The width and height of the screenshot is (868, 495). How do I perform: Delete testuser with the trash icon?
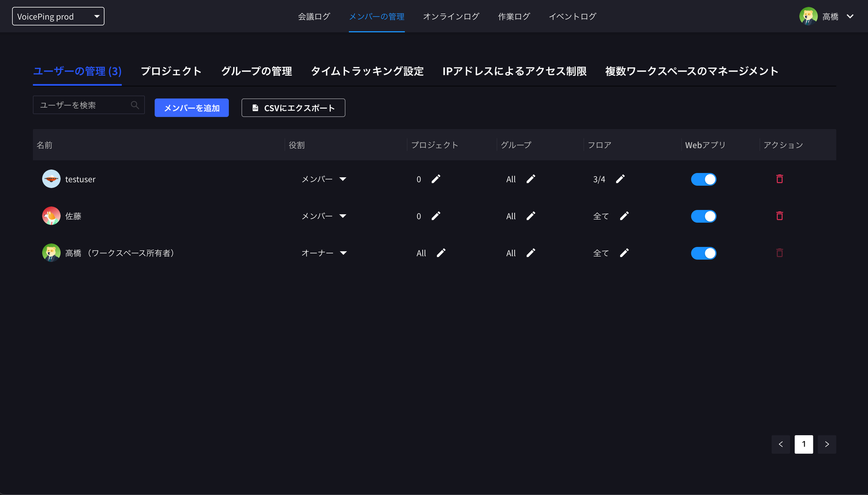pyautogui.click(x=780, y=179)
